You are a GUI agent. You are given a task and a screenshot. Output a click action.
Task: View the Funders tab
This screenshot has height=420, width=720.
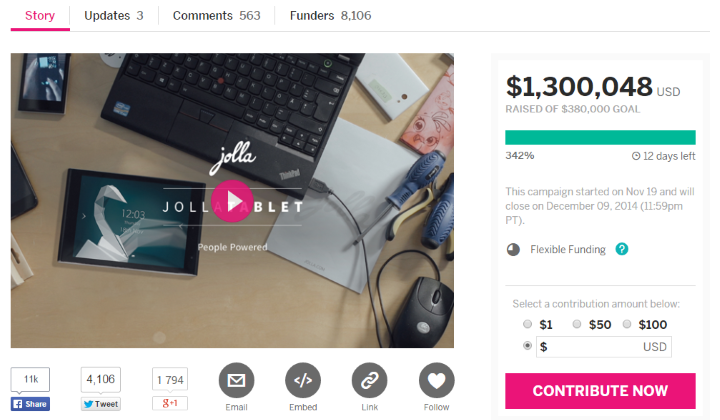[331, 16]
